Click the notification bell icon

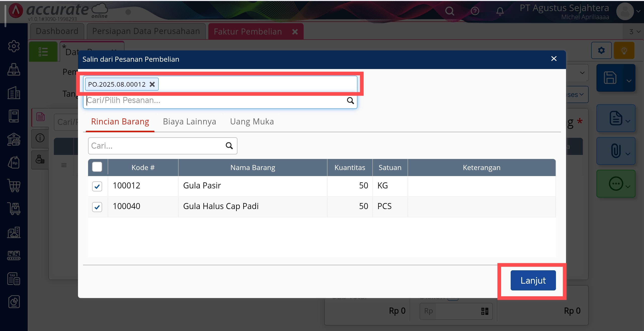click(500, 11)
